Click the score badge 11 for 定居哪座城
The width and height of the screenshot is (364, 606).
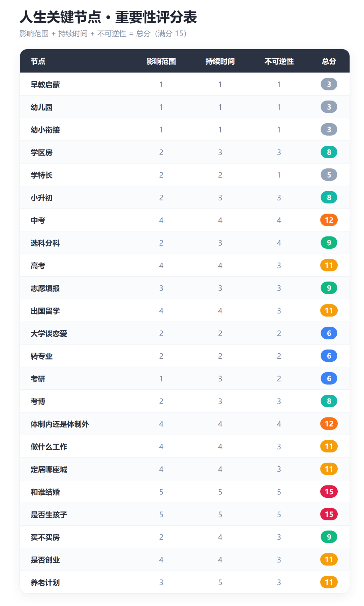click(329, 469)
